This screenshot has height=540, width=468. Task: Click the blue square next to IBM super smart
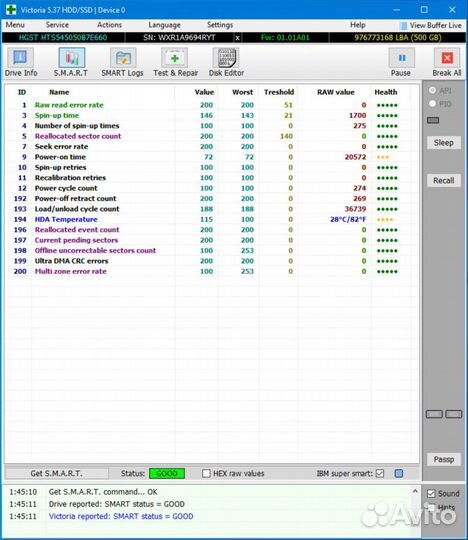pos(399,474)
